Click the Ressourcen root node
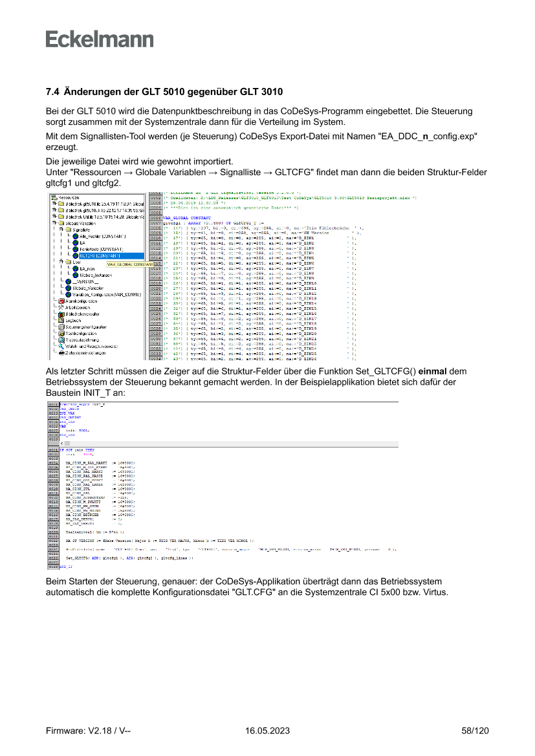 coord(68,197)
